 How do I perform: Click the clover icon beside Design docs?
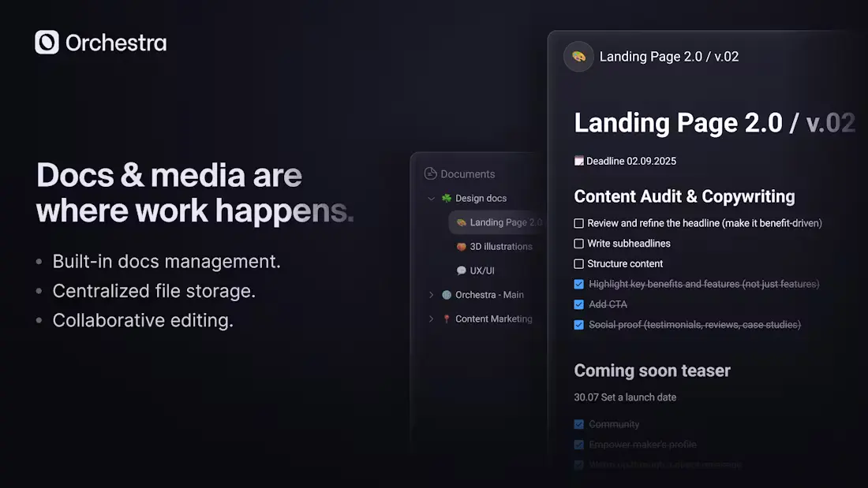[447, 199]
